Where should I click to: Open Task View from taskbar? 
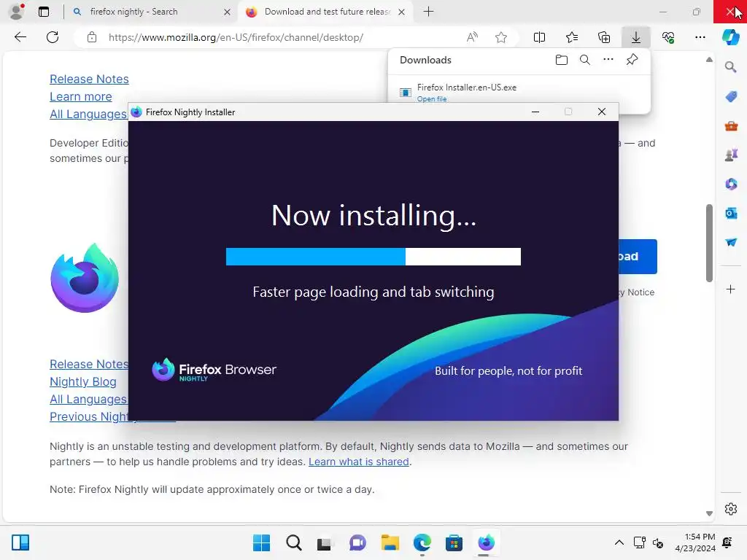pyautogui.click(x=325, y=542)
